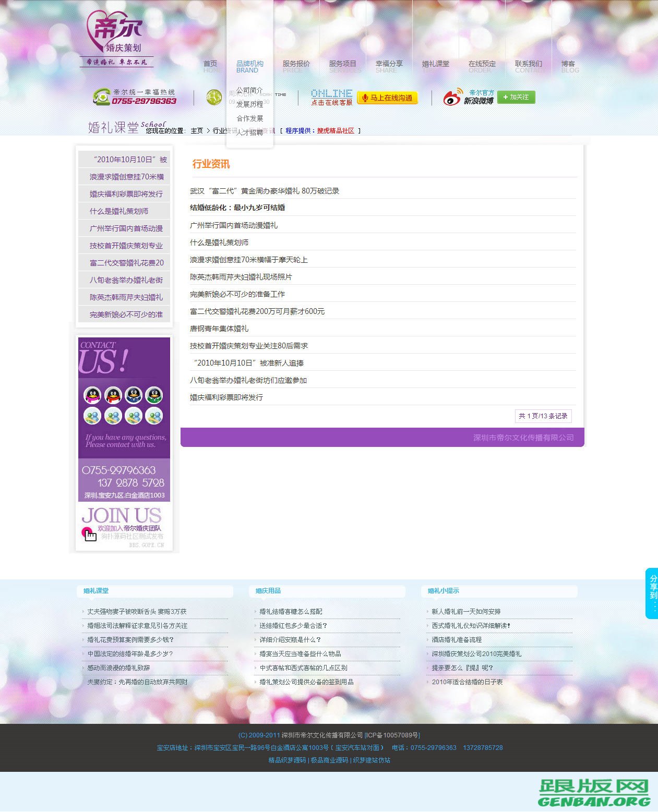Click the green-shirt QQ penguin icon
The image size is (658, 812).
pyautogui.click(x=154, y=395)
